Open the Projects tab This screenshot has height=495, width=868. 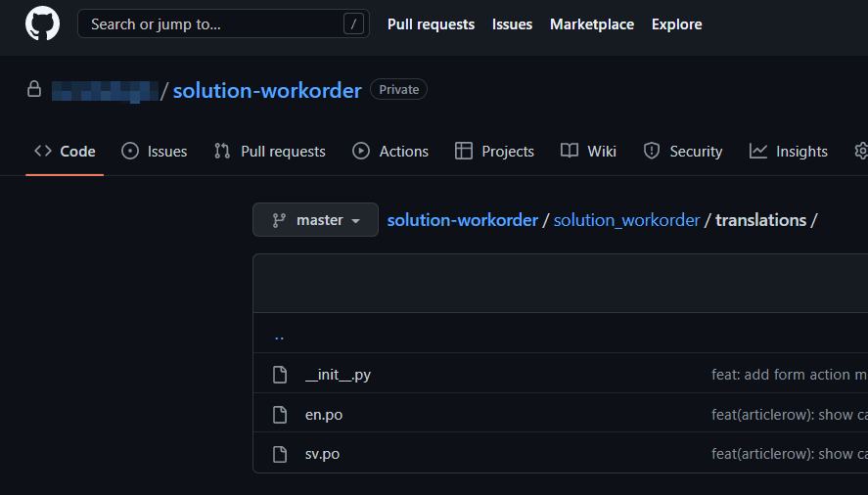point(494,152)
